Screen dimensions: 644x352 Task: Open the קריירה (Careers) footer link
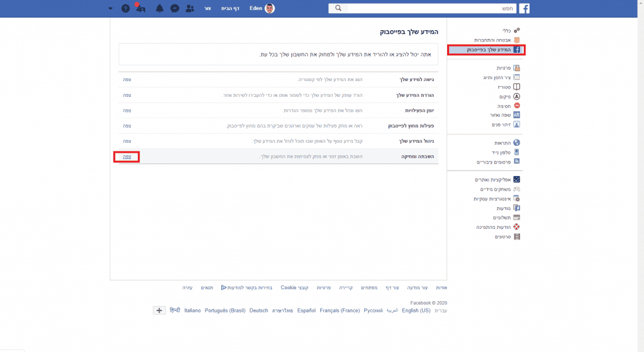click(346, 288)
